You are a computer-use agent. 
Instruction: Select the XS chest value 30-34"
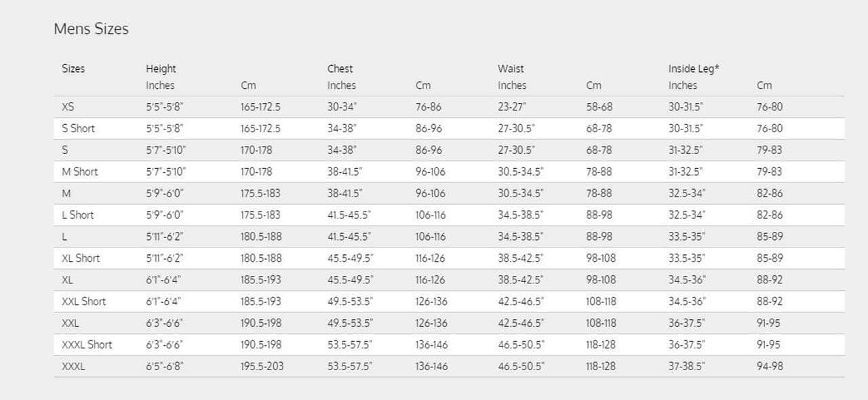[x=342, y=106]
